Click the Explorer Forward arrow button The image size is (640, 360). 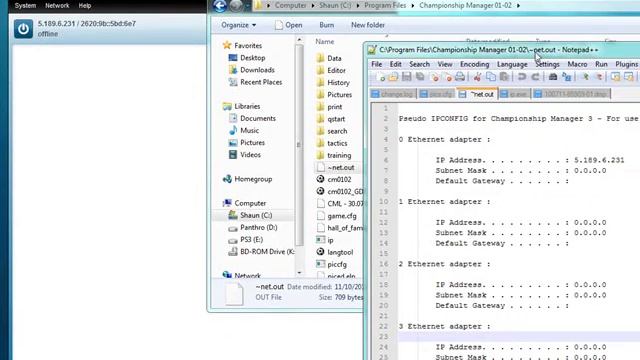(x=236, y=6)
